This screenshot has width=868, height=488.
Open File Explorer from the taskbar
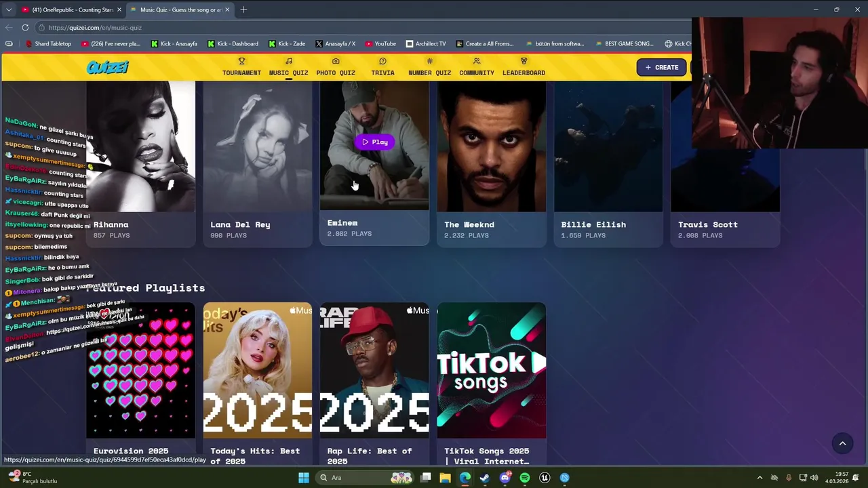(445, 478)
